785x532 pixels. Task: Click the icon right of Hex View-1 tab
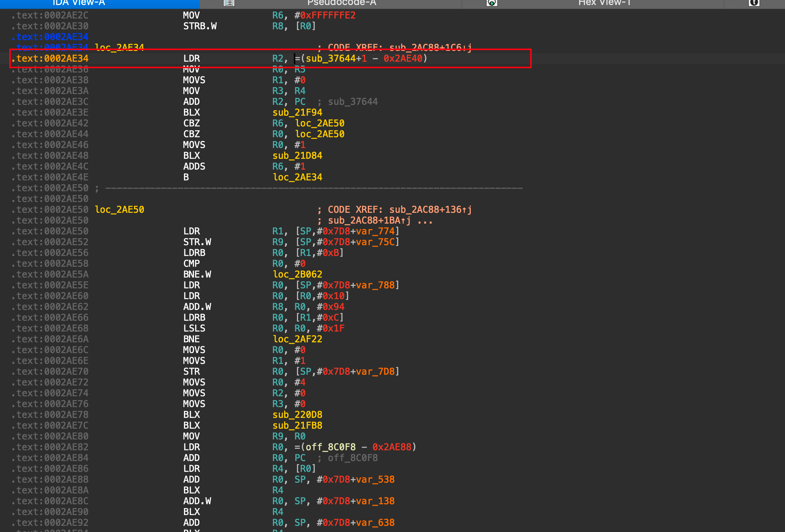coord(754,3)
